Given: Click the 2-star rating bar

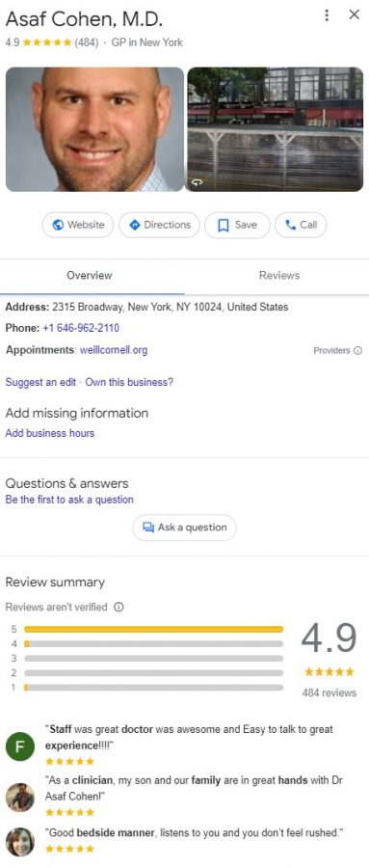Looking at the screenshot, I should [154, 673].
